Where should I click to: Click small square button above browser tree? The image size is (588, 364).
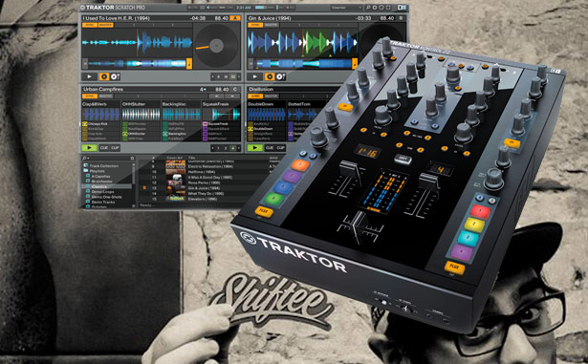(x=132, y=159)
